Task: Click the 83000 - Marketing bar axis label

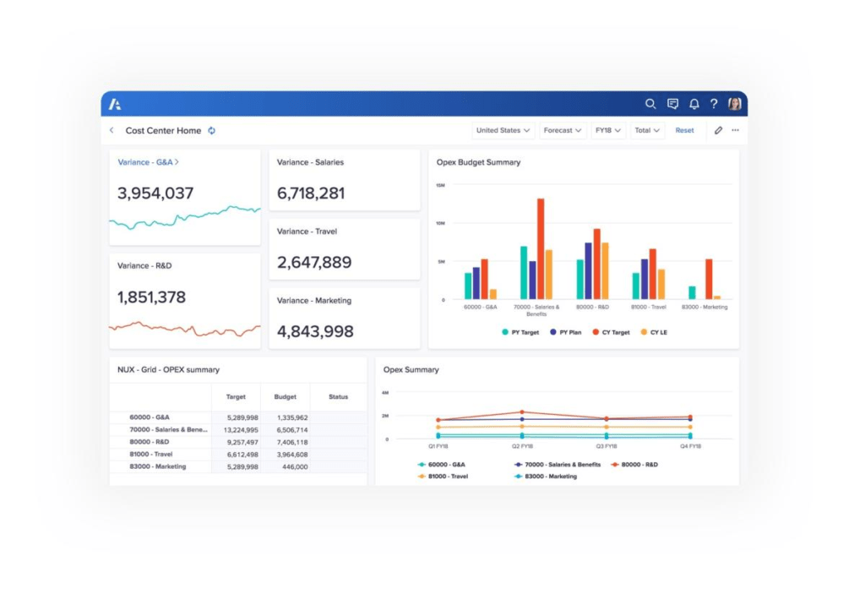Action: tap(705, 307)
